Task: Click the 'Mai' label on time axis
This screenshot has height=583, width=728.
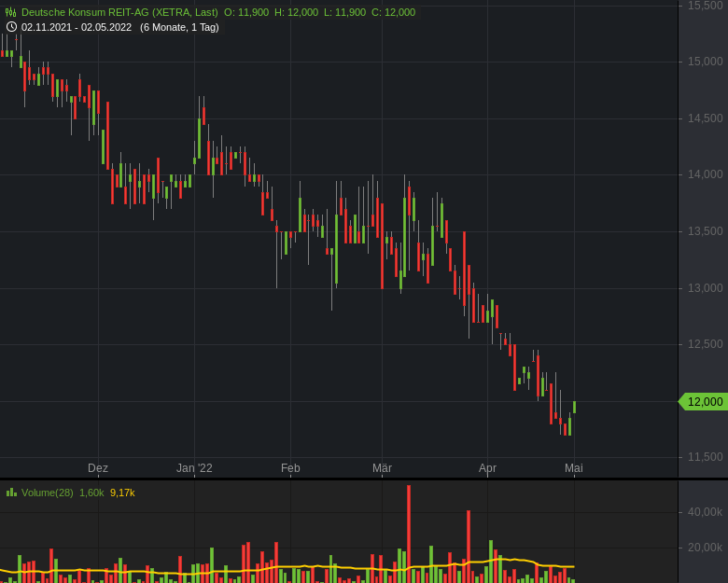Action: (x=574, y=468)
